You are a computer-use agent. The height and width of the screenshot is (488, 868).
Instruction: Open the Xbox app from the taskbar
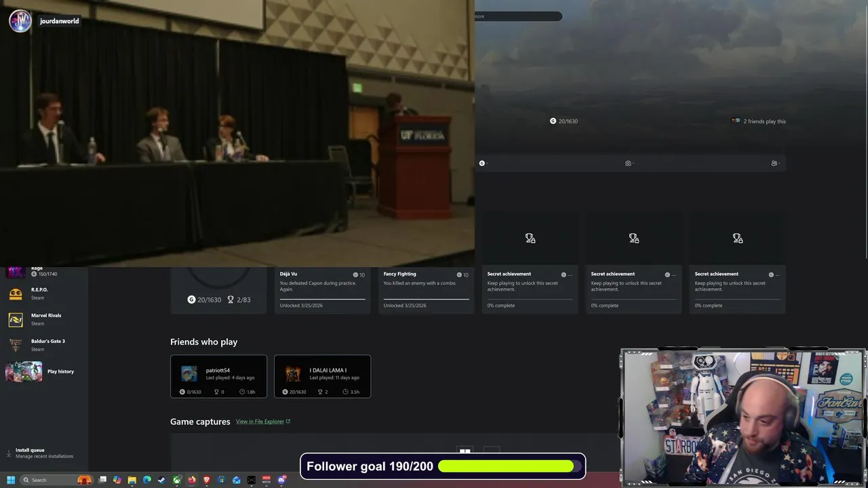click(x=177, y=480)
